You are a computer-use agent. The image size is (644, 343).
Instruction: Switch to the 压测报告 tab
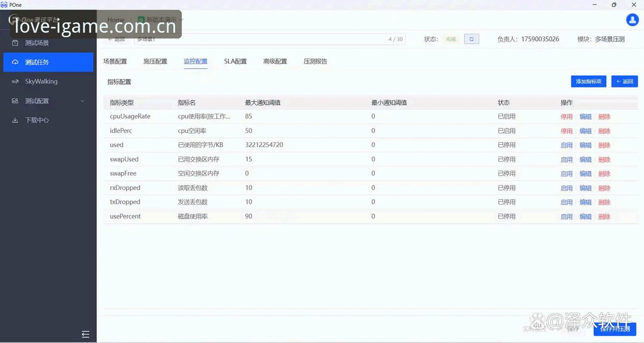315,61
